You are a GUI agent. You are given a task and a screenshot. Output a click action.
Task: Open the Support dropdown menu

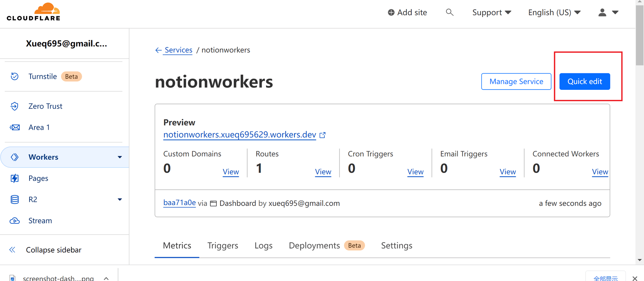tap(492, 12)
